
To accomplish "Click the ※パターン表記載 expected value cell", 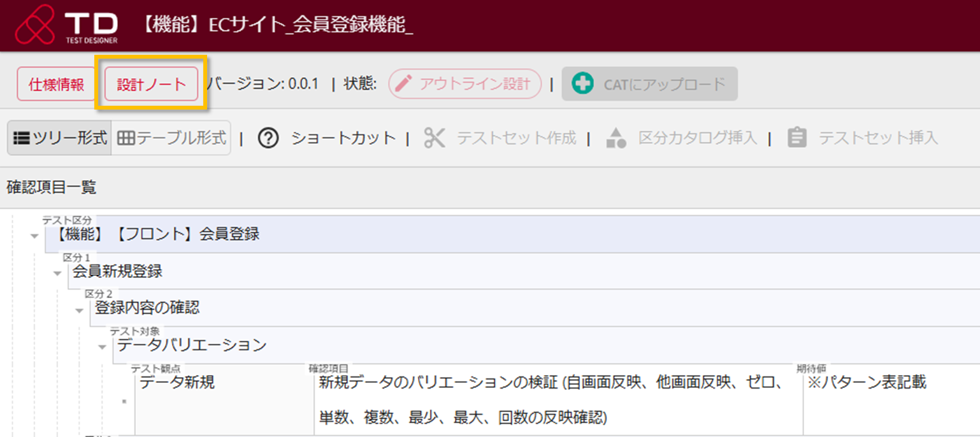I will 865,382.
